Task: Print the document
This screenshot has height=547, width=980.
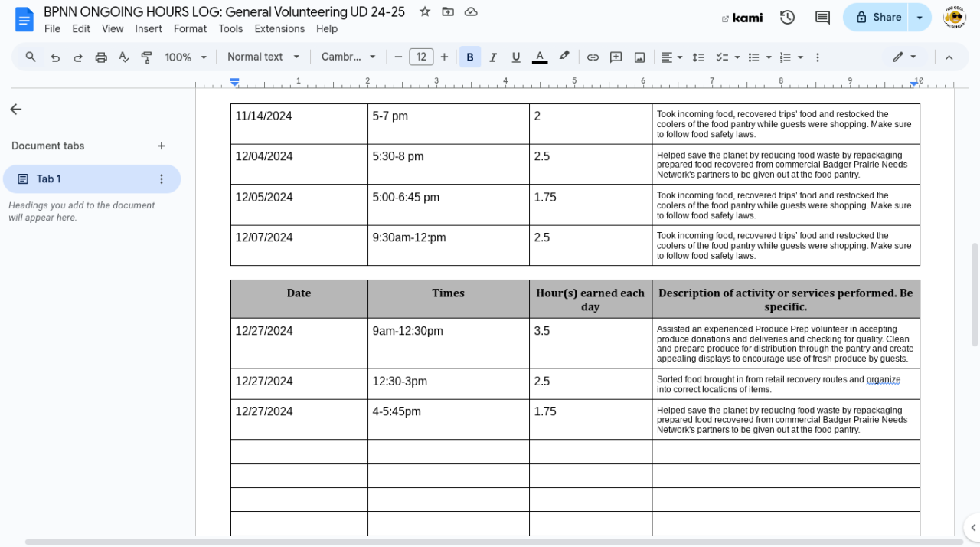Action: pyautogui.click(x=100, y=57)
